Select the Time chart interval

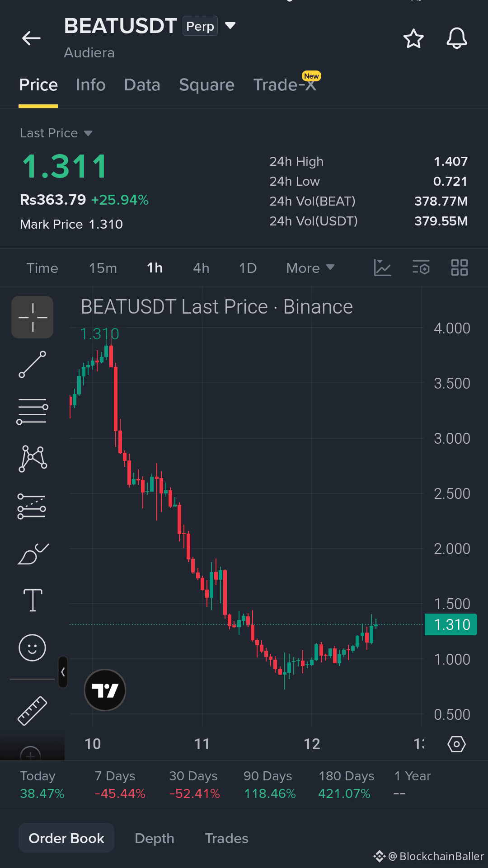coord(42,268)
